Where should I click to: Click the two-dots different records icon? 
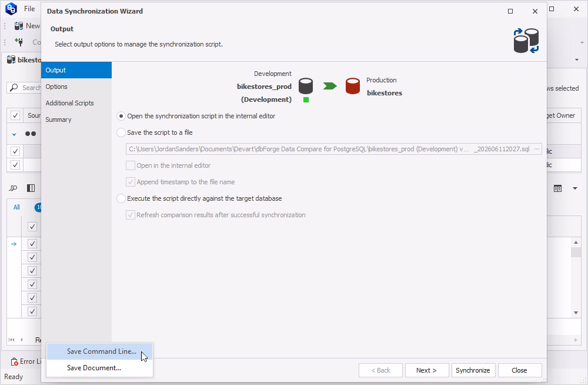(31, 134)
